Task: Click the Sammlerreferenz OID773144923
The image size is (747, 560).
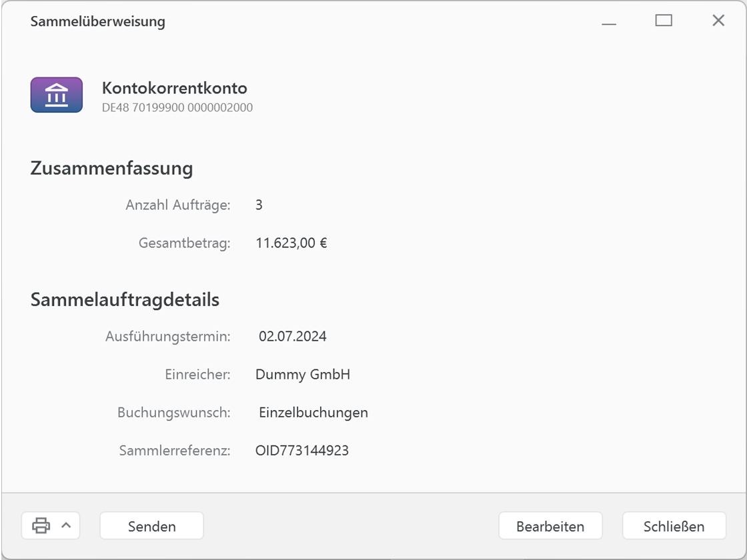Action: coord(301,451)
